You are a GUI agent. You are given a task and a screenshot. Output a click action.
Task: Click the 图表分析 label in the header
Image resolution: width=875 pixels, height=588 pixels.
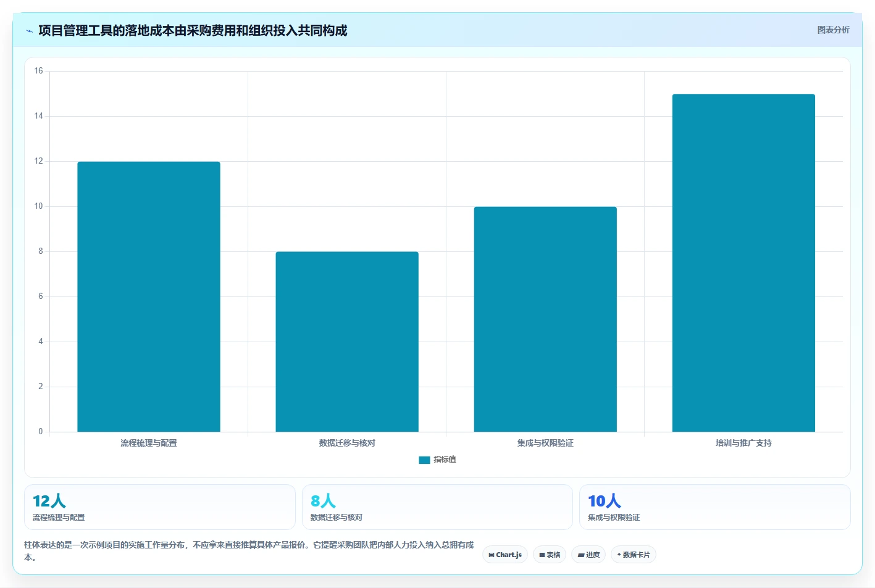pos(833,30)
